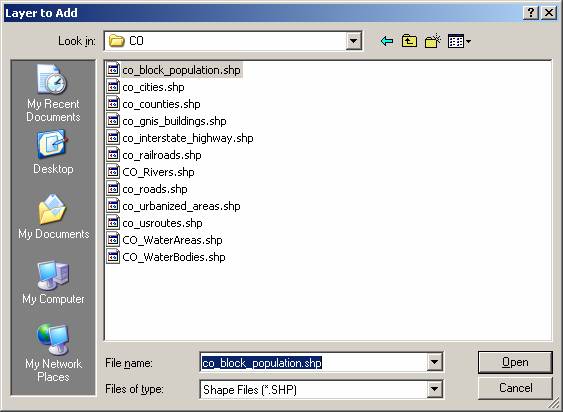This screenshot has width=563, height=412.
Task: Expand the Look in folder dropdown
Action: click(x=353, y=41)
